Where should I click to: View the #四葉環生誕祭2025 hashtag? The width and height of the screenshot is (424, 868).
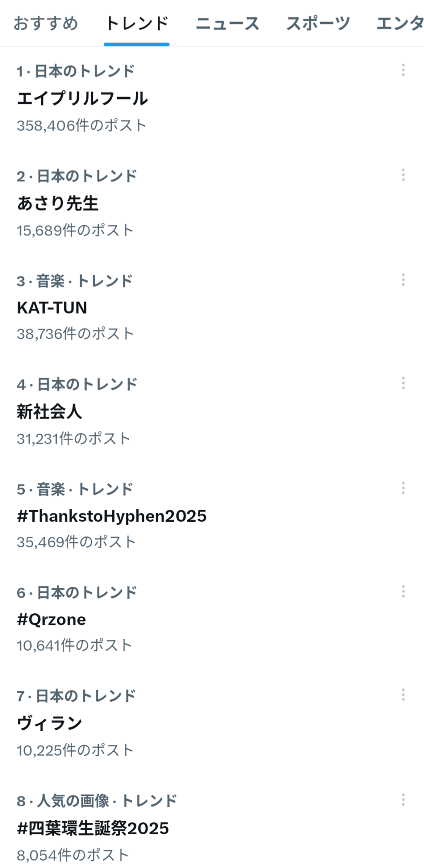pos(93,828)
